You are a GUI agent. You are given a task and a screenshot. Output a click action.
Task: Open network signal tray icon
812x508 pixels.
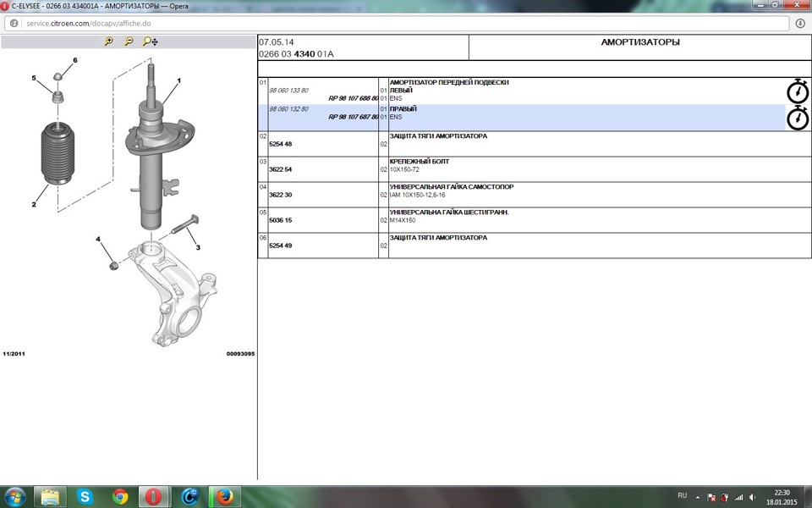click(x=739, y=497)
